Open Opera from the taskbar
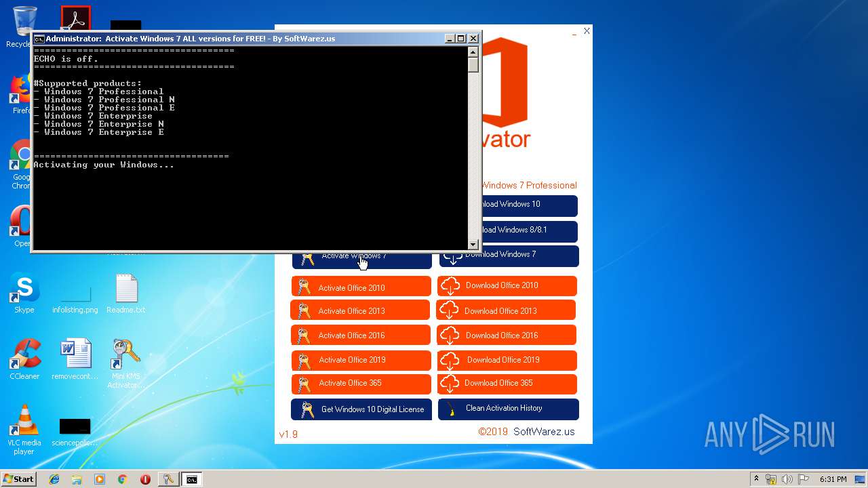The width and height of the screenshot is (868, 488). 145,479
